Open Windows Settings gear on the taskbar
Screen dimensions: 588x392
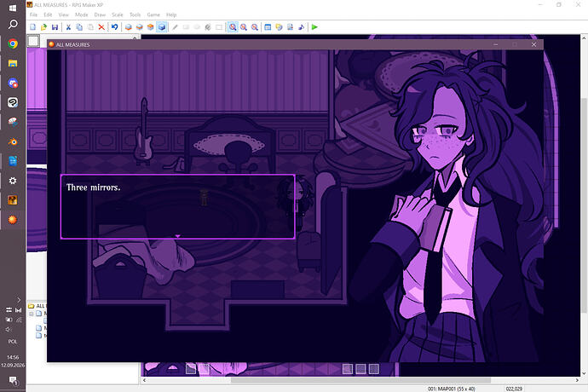(x=13, y=181)
